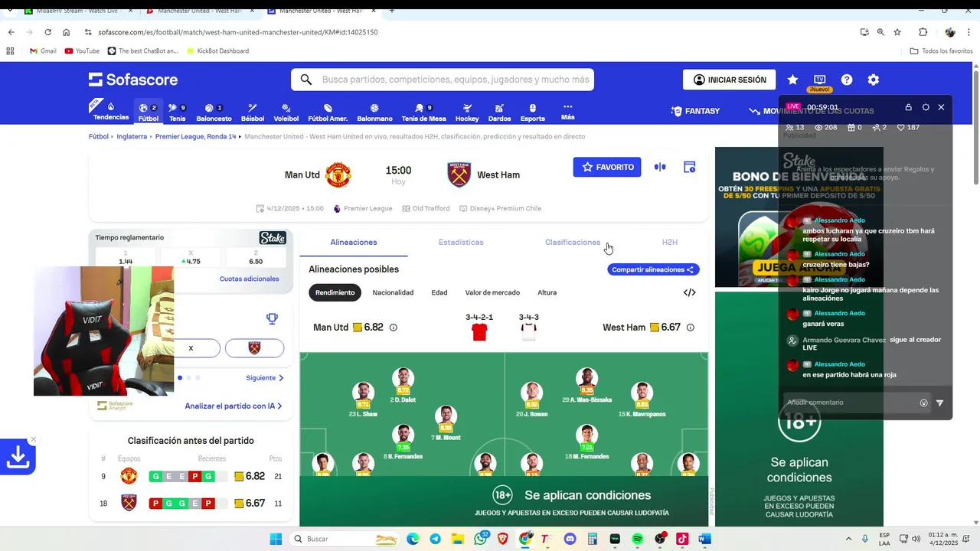980x551 pixels.
Task: Open J. Bowen player on pitch
Action: pyautogui.click(x=531, y=399)
